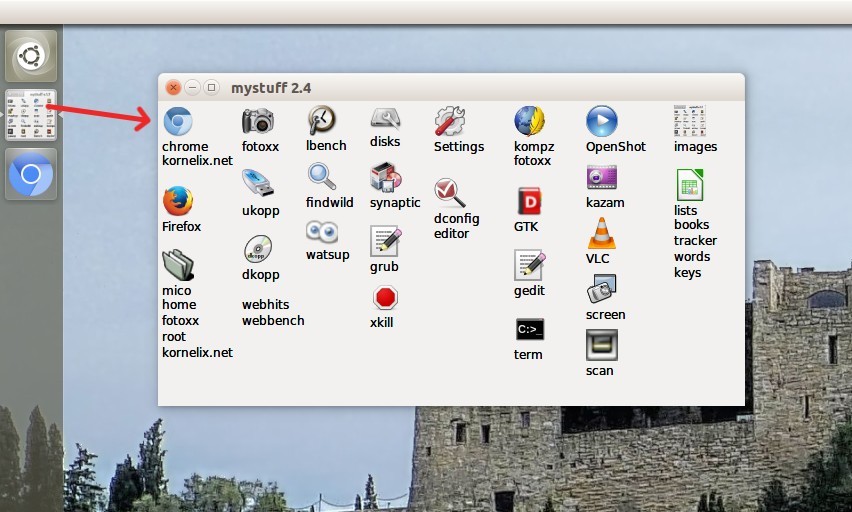
Task: Close the mystuff 2.4 window
Action: [x=173, y=88]
